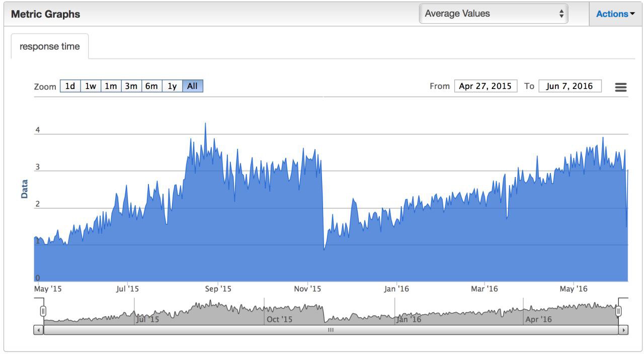The image size is (644, 354).
Task: Set zoom range to 1w
Action: 91,86
